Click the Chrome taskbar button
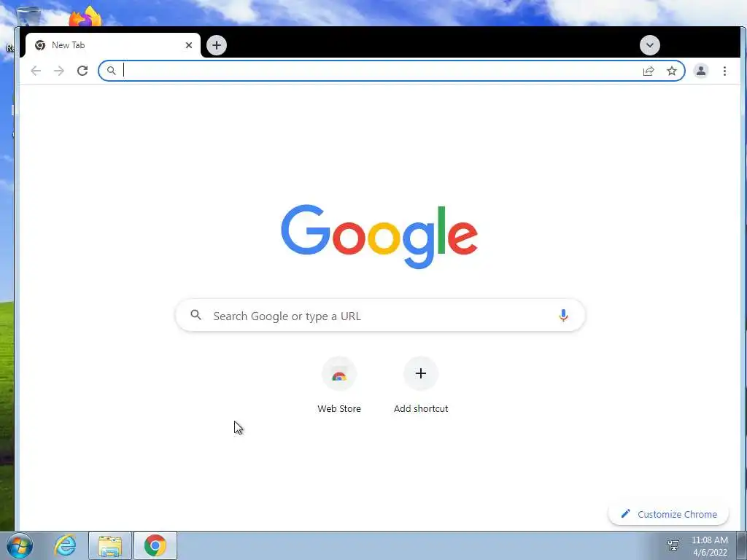 click(x=155, y=545)
